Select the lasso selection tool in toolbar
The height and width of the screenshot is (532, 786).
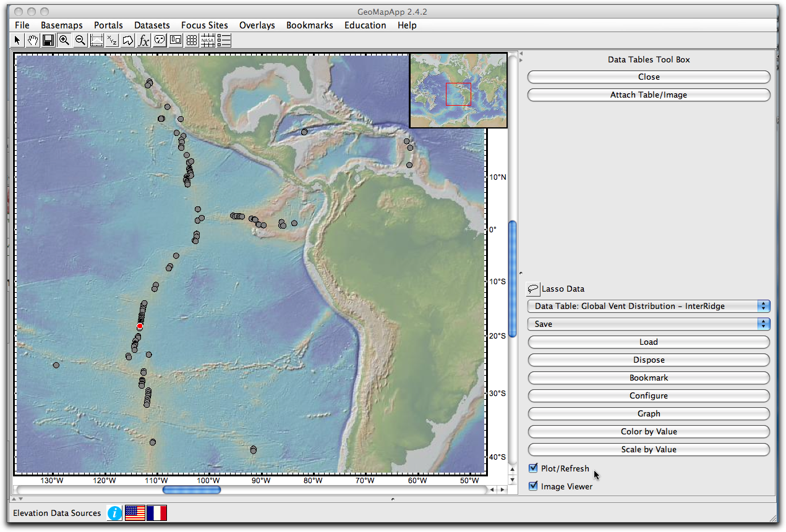128,40
